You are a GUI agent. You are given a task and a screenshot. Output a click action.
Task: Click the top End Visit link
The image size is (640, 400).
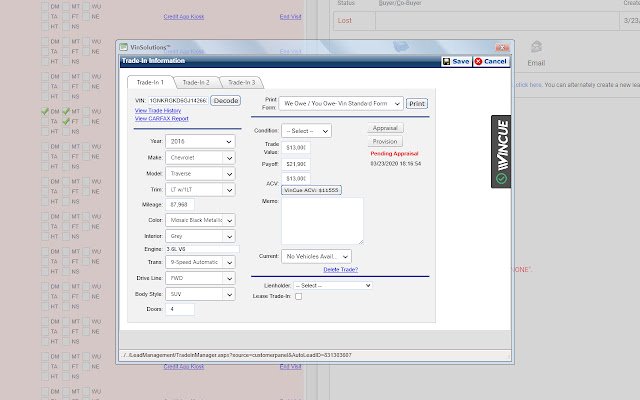tap(290, 17)
